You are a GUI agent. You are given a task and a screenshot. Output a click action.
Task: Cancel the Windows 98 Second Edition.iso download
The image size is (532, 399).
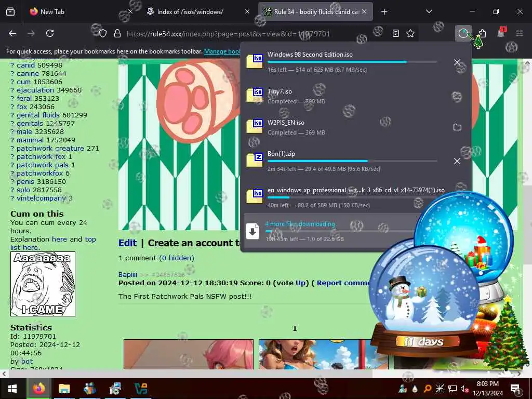point(457,62)
